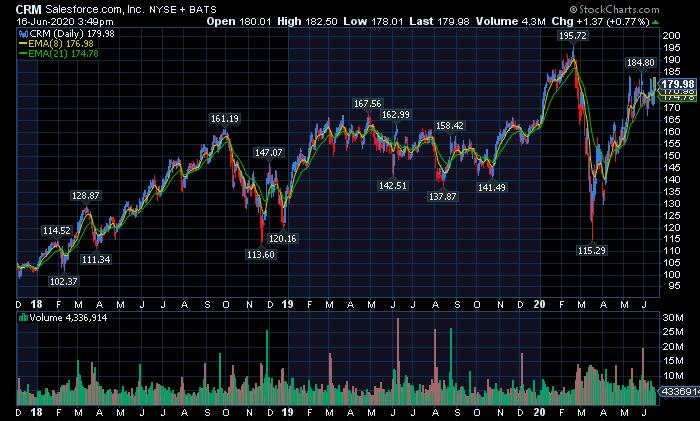Click the 102.37 low price label
This screenshot has height=421, width=700.
point(63,282)
